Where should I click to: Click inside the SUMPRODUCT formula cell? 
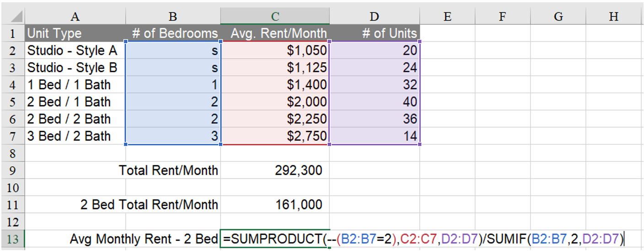(x=274, y=239)
